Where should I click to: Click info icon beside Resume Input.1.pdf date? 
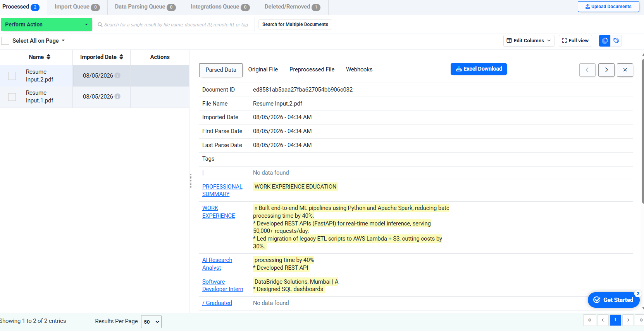tap(117, 97)
